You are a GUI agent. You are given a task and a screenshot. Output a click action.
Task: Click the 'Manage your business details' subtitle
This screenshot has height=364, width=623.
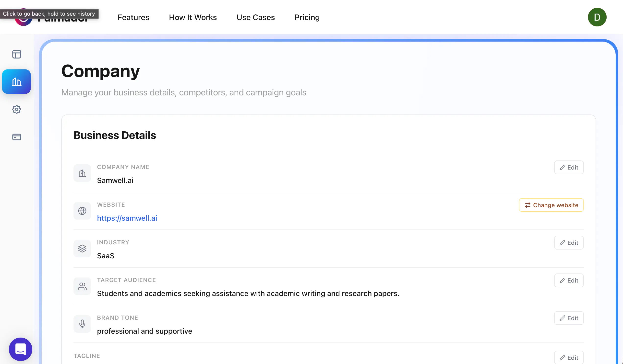[184, 93]
